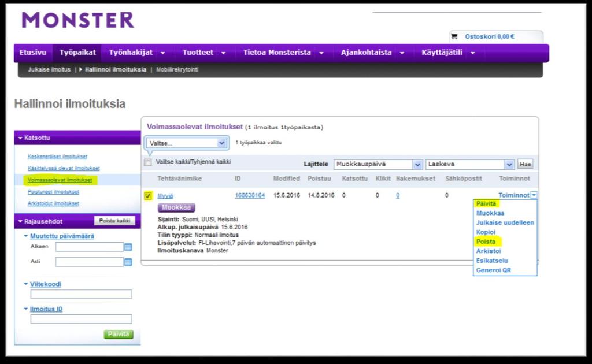
Task: Open Ostoskori 0,00 € link
Action: (x=490, y=36)
